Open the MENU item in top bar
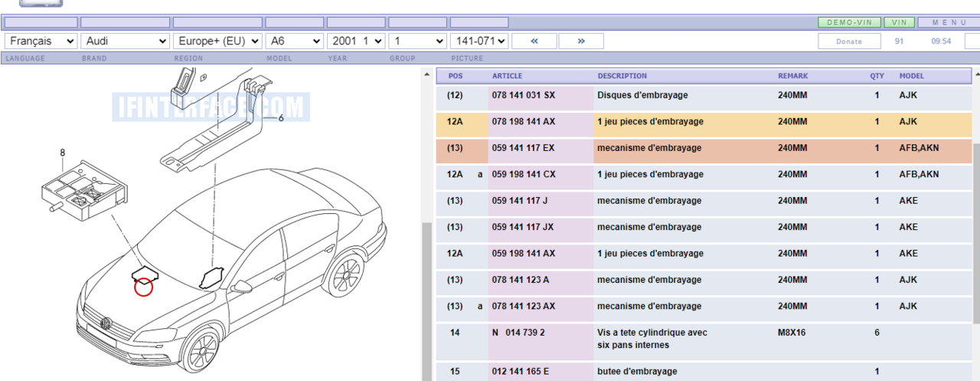 948,22
